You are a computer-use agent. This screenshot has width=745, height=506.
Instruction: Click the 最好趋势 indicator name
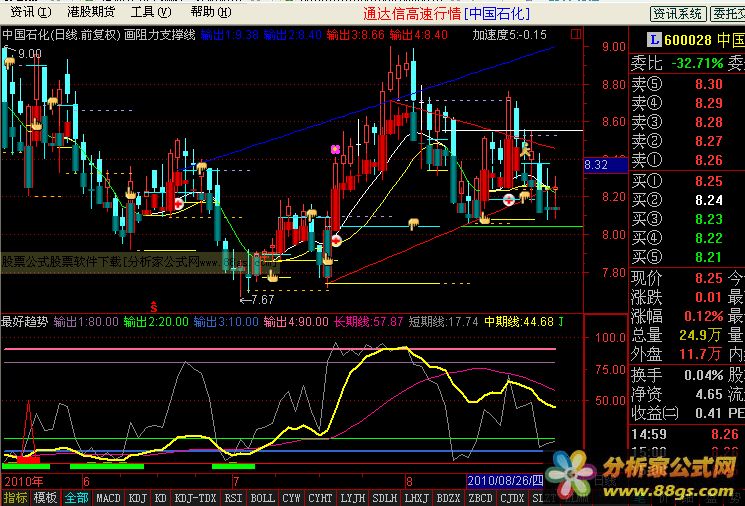[25, 322]
